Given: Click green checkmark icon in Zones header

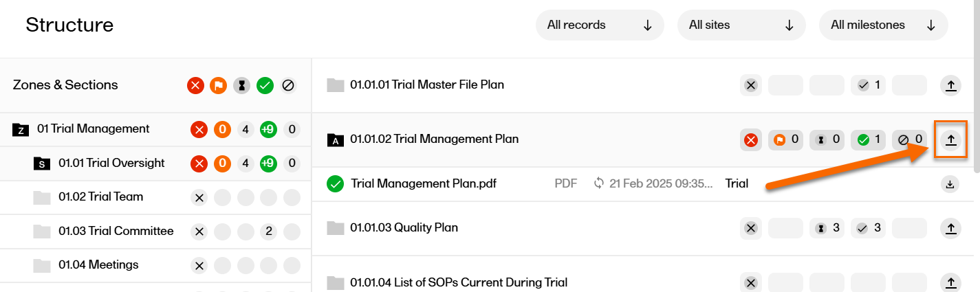Looking at the screenshot, I should tap(265, 86).
